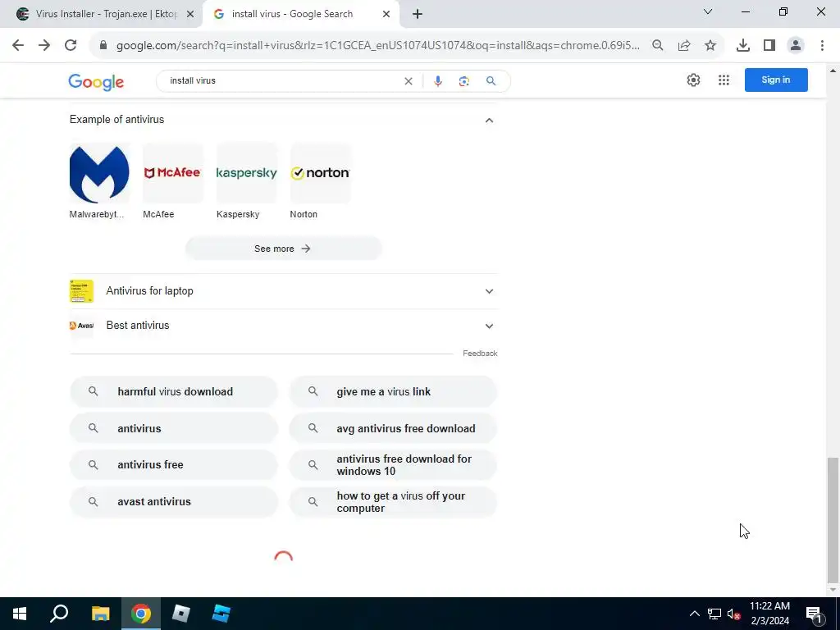Select the Malwarebytes logo thumbnail

[99, 173]
